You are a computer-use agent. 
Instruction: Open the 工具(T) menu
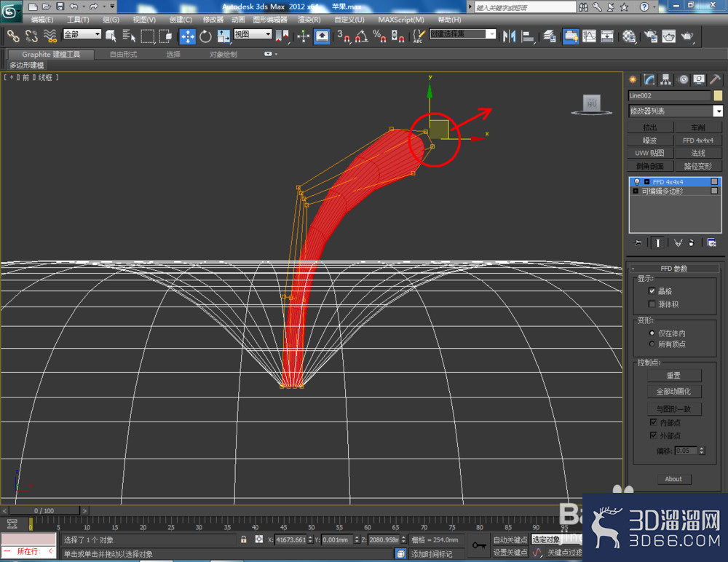click(78, 20)
